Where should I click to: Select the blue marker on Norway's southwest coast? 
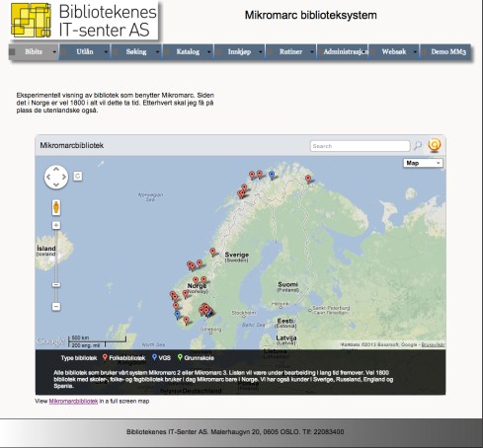[x=178, y=315]
